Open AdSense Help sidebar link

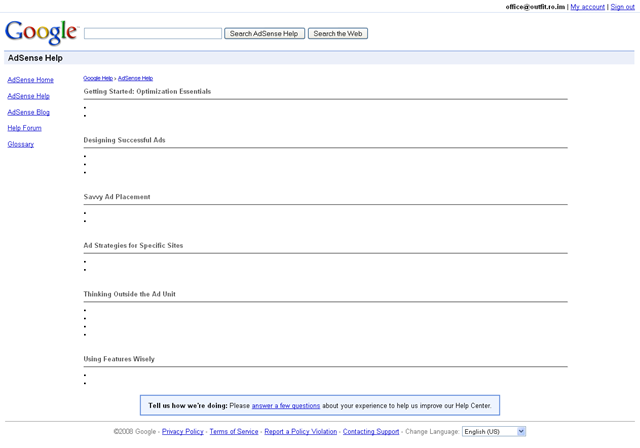29,96
